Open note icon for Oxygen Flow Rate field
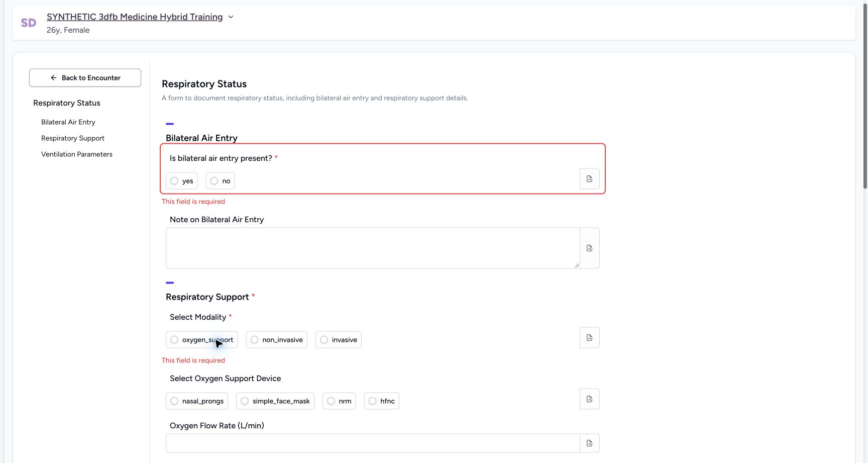Screen dimensions: 868x463 coord(590,443)
